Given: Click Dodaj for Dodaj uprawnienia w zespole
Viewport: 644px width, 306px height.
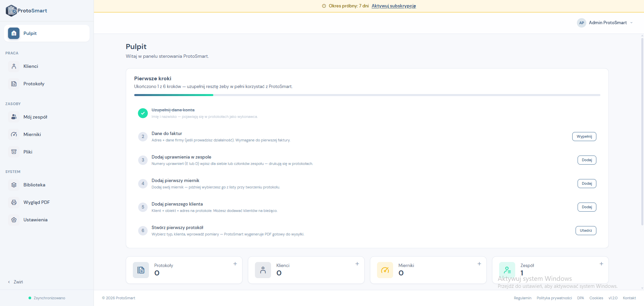Looking at the screenshot, I should coord(587,160).
